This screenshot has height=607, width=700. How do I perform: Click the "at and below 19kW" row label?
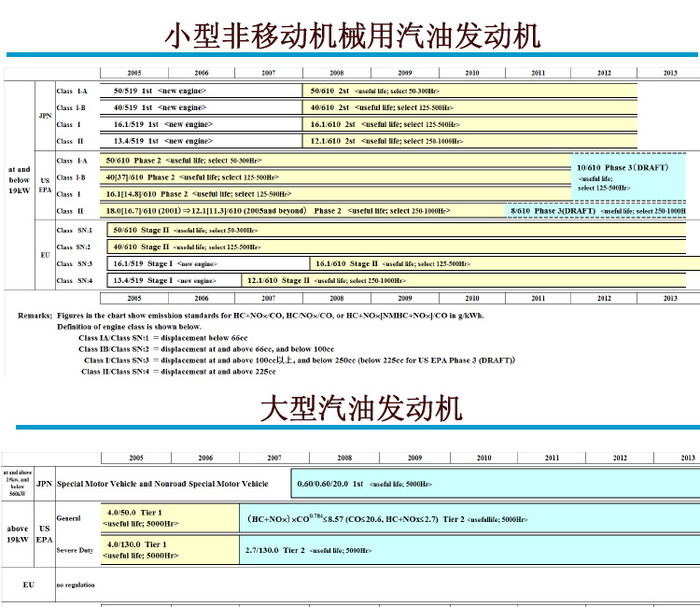tap(19, 180)
